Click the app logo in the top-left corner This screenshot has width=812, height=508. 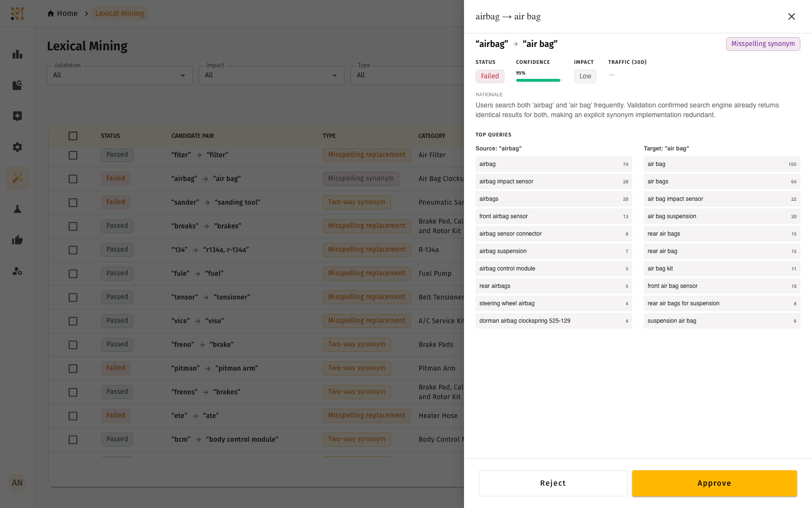tap(17, 14)
